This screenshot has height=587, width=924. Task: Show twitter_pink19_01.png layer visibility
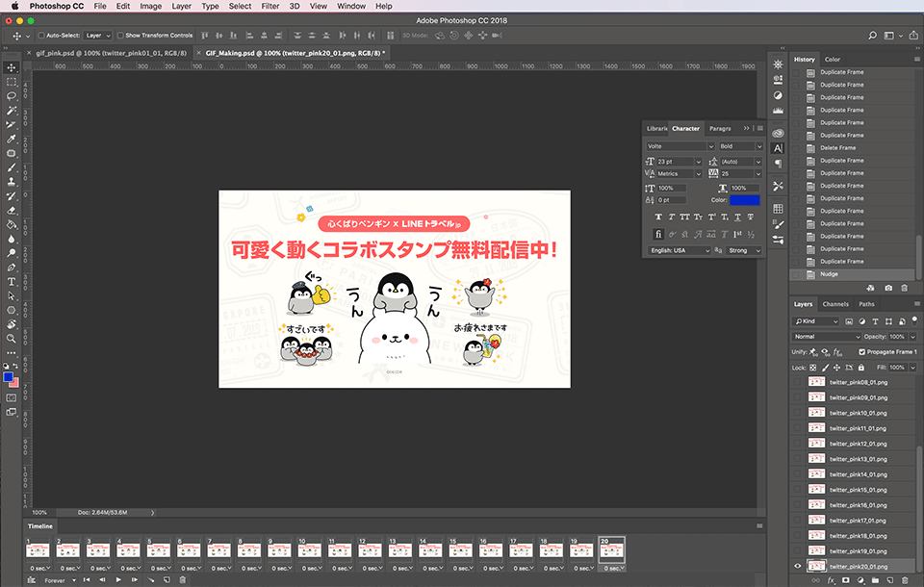798,551
